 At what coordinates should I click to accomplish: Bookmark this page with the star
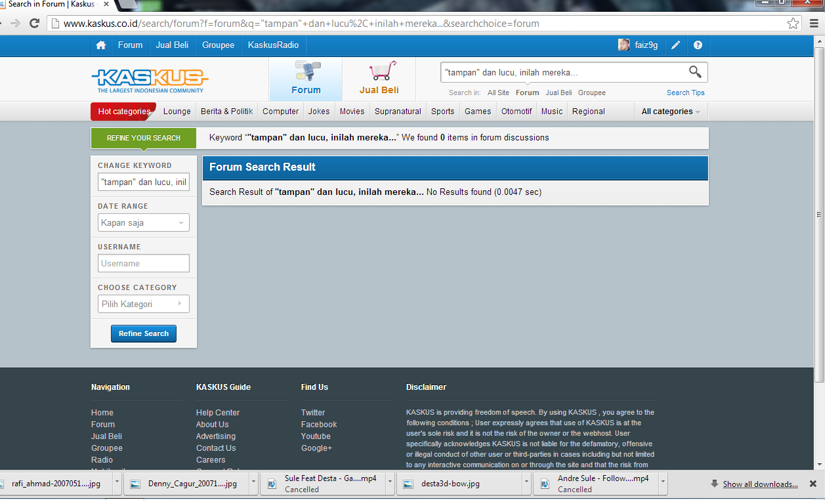click(x=793, y=24)
